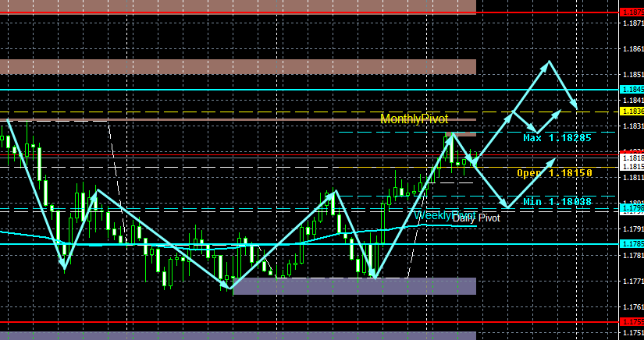Click the 1.1751 price axis value
The width and height of the screenshot is (644, 340).
pos(633,333)
